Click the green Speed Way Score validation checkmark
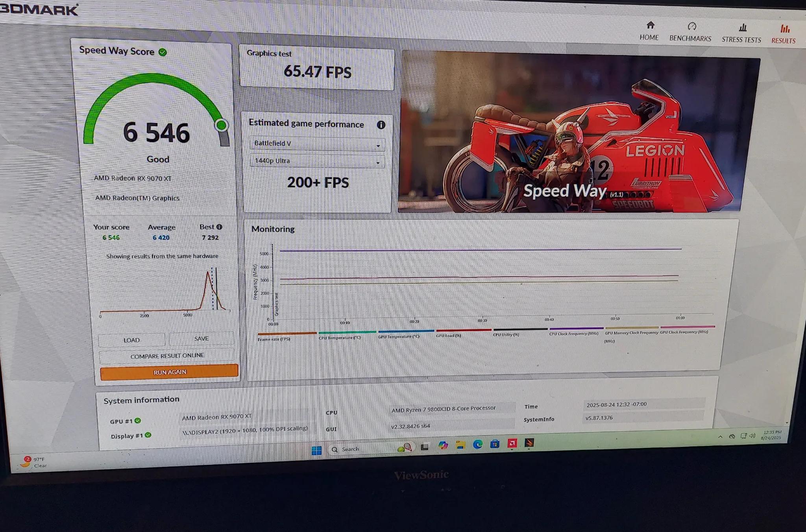806x532 pixels. pos(163,52)
